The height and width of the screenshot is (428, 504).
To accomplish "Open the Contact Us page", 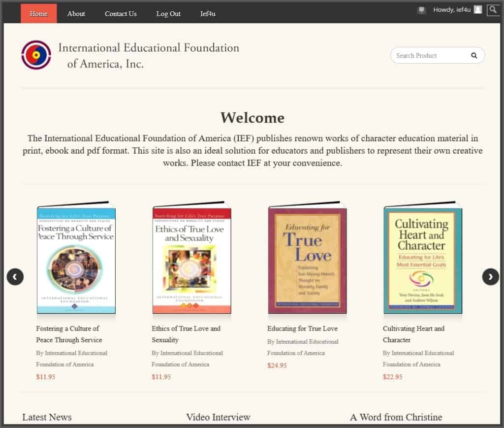I will [121, 14].
